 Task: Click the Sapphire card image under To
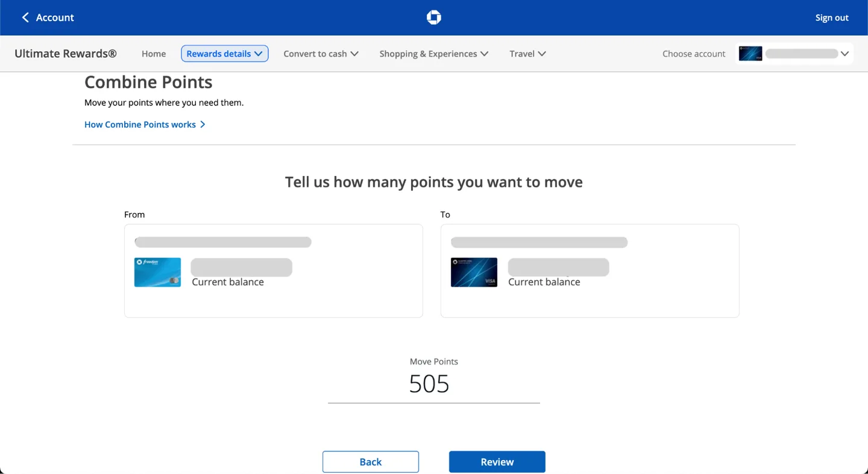tap(474, 272)
